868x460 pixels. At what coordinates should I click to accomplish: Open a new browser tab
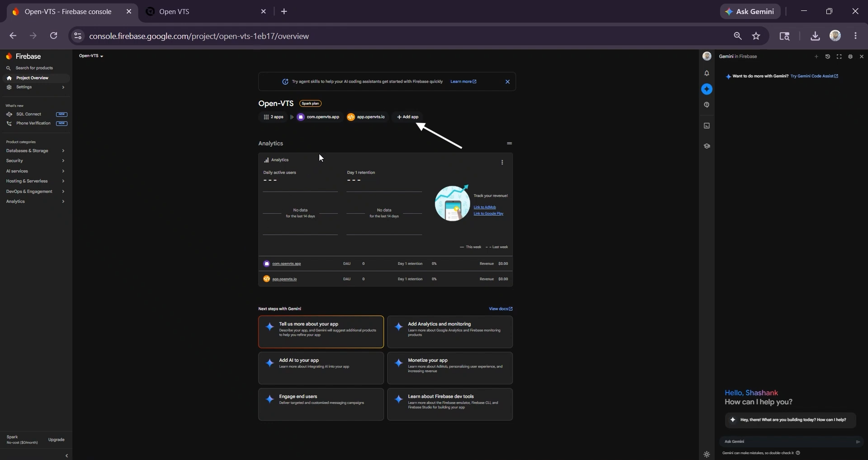pos(284,12)
